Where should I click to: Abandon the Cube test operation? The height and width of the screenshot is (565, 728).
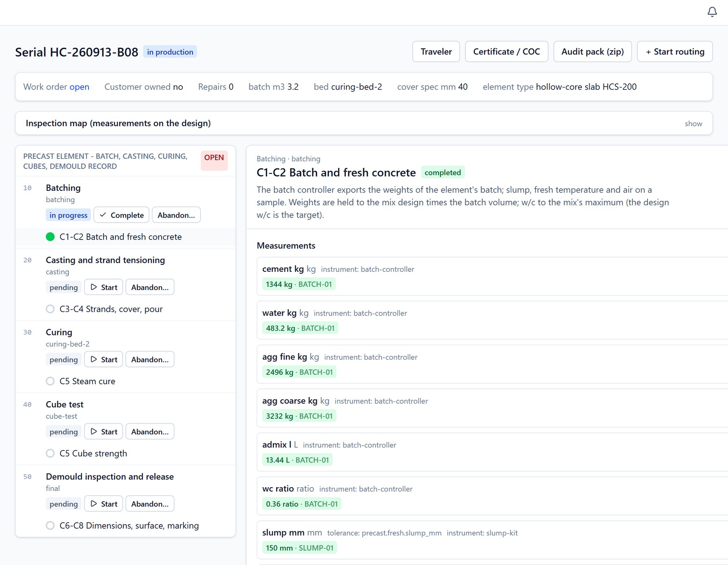pyautogui.click(x=150, y=432)
